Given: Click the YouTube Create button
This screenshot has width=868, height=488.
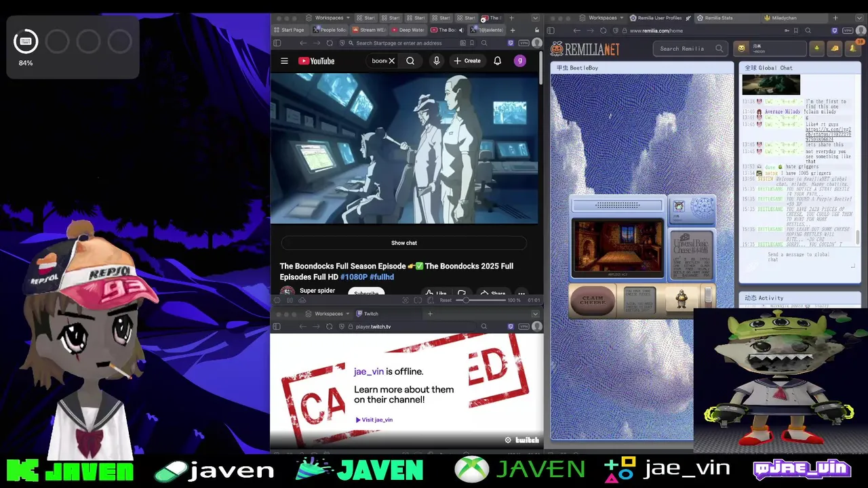Looking at the screenshot, I should (467, 61).
